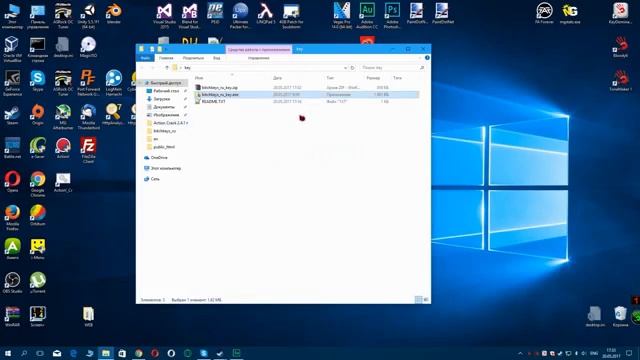Screen dimensions: 640x360
Task: Open the File tab in Explorer ribbon
Action: click(x=145, y=58)
